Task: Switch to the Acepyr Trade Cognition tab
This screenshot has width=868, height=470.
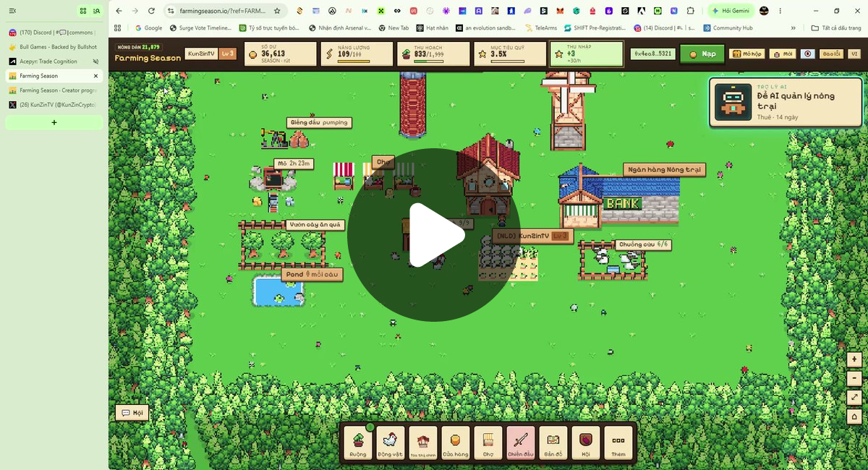Action: [x=54, y=61]
